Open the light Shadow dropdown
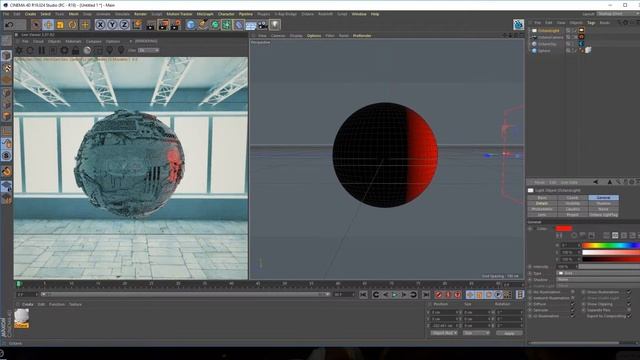Viewport: 640px width, 360px height. pyautogui.click(x=598, y=280)
